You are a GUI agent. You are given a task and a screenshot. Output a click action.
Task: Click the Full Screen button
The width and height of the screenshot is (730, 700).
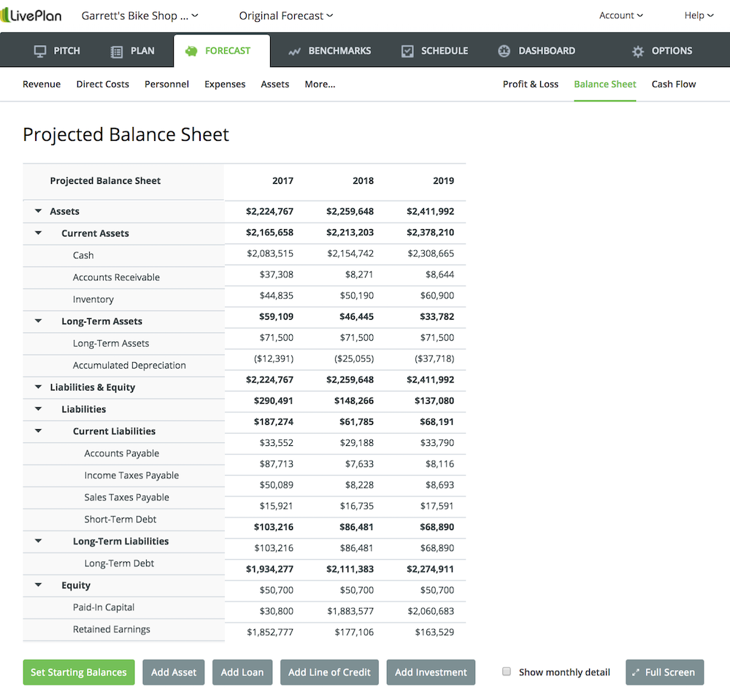pyautogui.click(x=664, y=672)
